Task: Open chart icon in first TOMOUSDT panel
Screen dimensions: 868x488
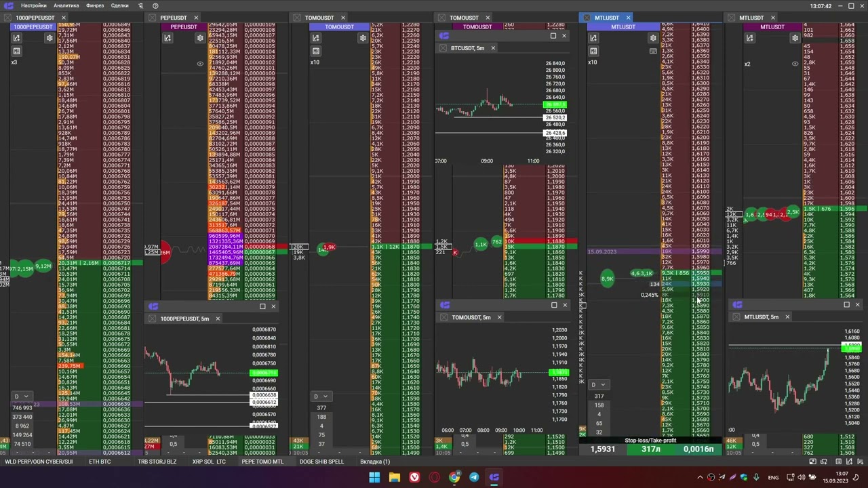Action: (316, 39)
